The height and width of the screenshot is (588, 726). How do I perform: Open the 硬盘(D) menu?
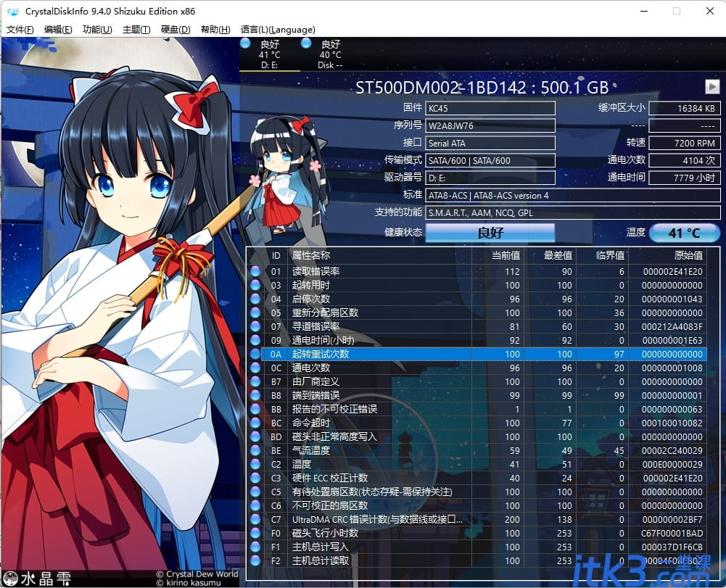176,30
